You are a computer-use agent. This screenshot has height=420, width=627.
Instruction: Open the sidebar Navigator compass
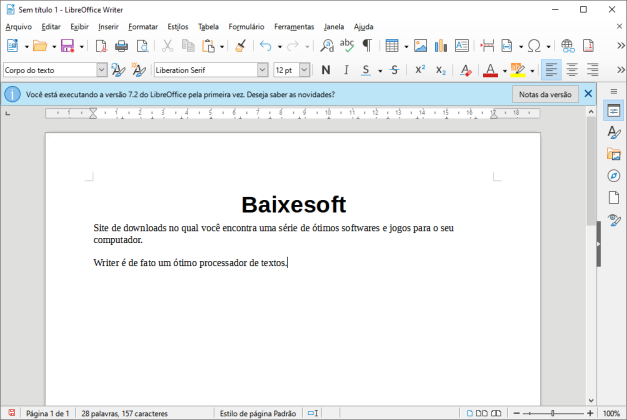(613, 176)
